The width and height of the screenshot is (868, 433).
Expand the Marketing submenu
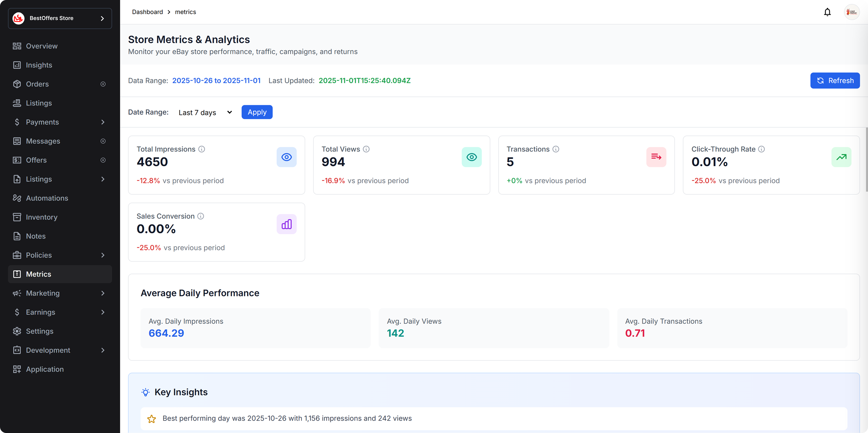pyautogui.click(x=103, y=293)
